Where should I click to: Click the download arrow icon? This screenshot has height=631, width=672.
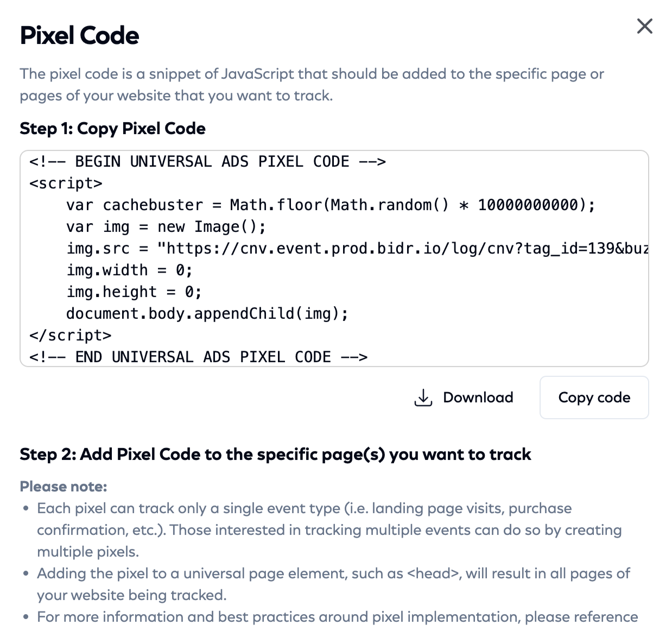423,397
